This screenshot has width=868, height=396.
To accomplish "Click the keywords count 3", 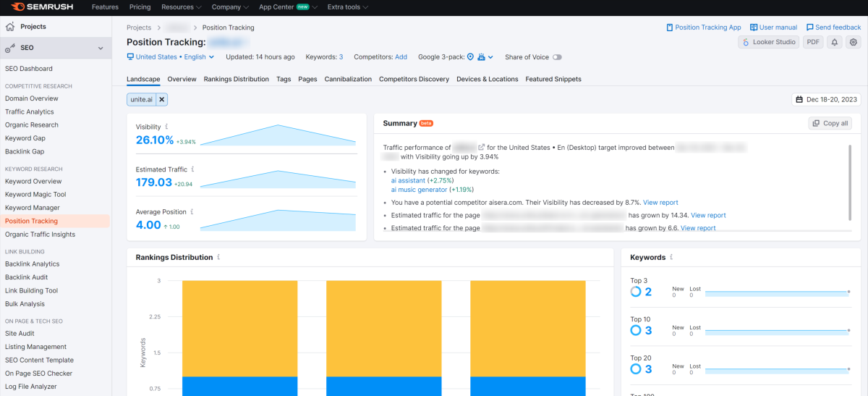I will 341,57.
